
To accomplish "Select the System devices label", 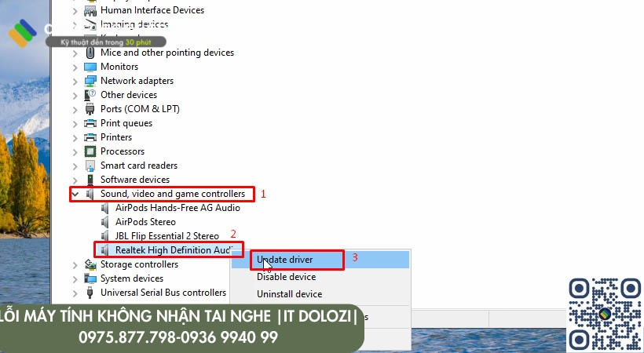I will (x=132, y=278).
